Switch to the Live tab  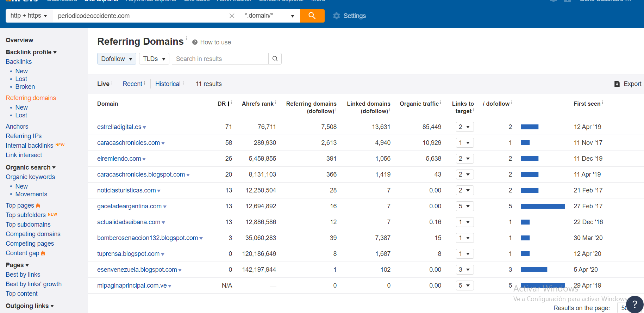[x=103, y=84]
